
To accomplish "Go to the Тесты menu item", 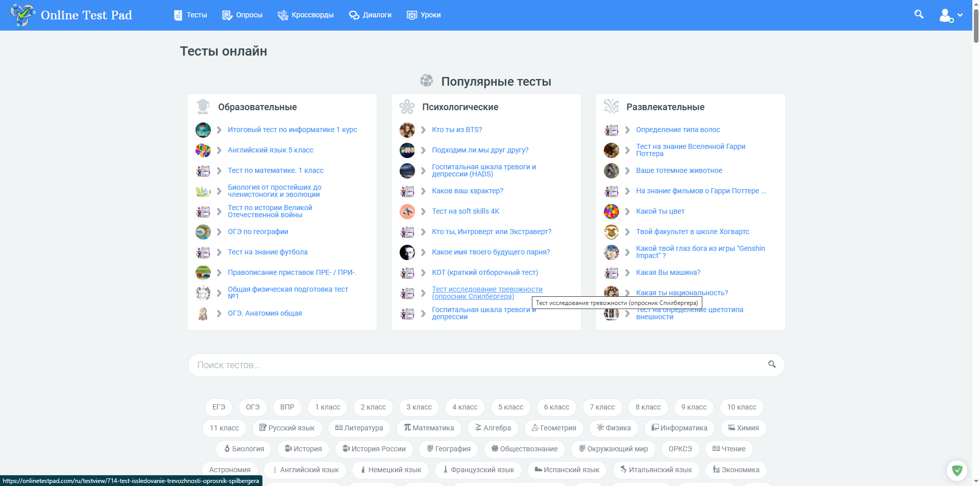I will [190, 15].
